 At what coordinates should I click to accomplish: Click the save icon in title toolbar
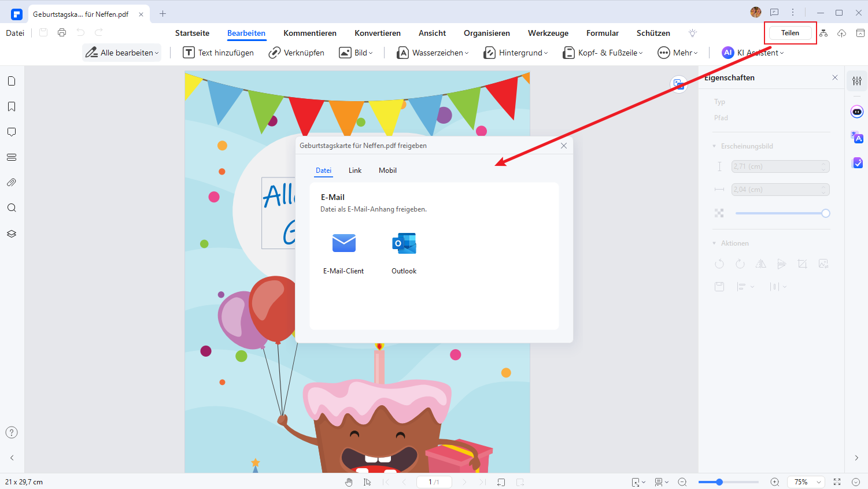43,33
